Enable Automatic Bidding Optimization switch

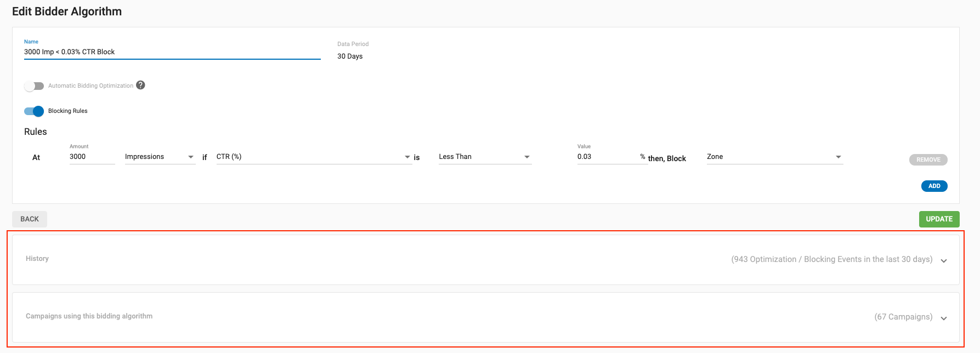(x=34, y=86)
